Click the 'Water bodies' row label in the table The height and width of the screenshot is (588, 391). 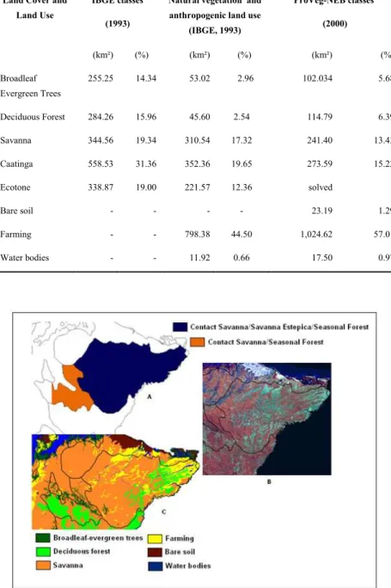point(24,258)
